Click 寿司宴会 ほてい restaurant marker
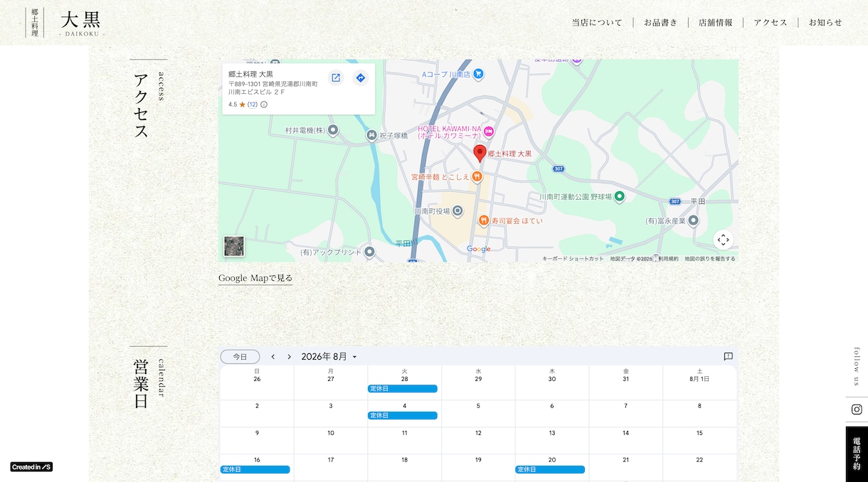Viewport: 868px width, 482px height. pyautogui.click(x=484, y=220)
